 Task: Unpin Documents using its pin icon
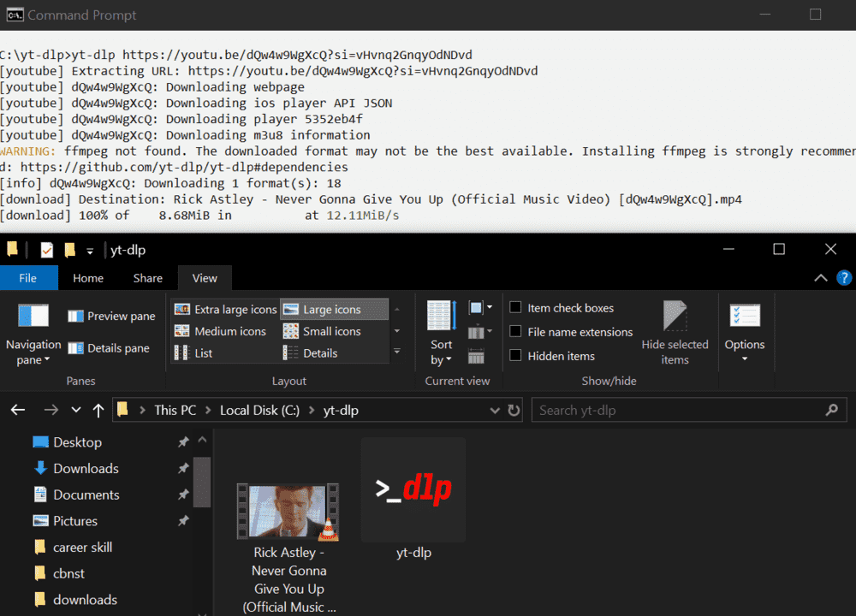(183, 495)
